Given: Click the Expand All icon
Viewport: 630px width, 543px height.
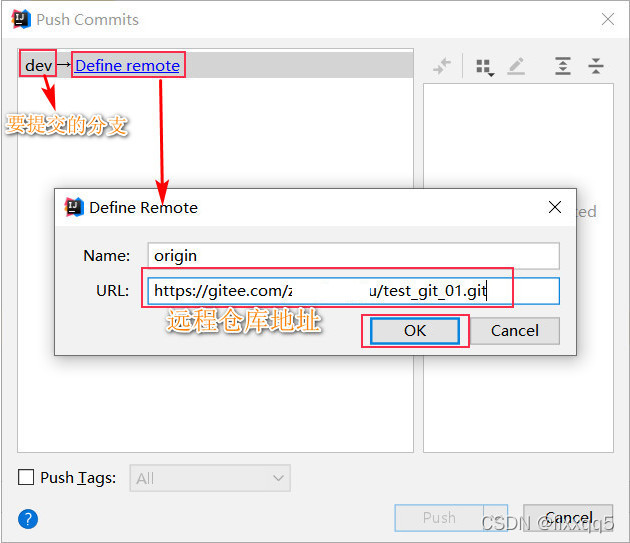Looking at the screenshot, I should click(x=563, y=66).
